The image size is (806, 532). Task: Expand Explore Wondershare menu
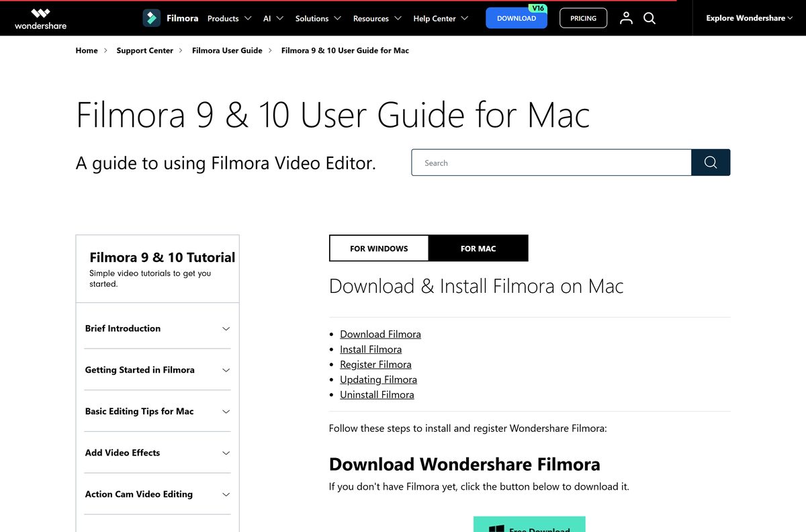[749, 18]
